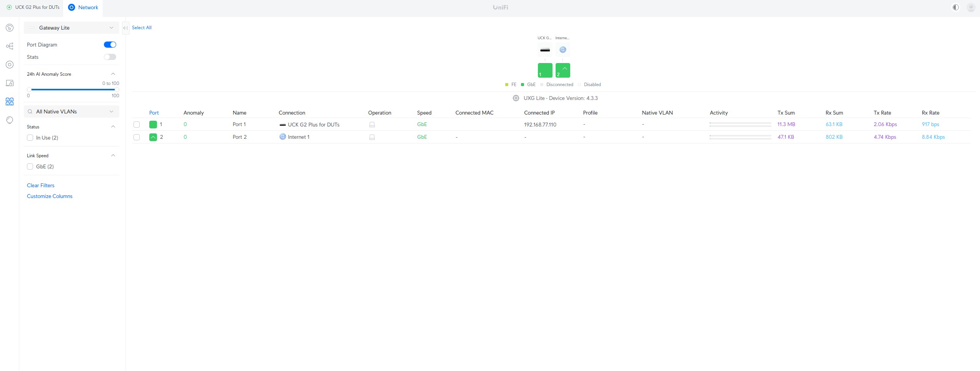Click the Internet globe icon in the port diagram

tap(563, 50)
